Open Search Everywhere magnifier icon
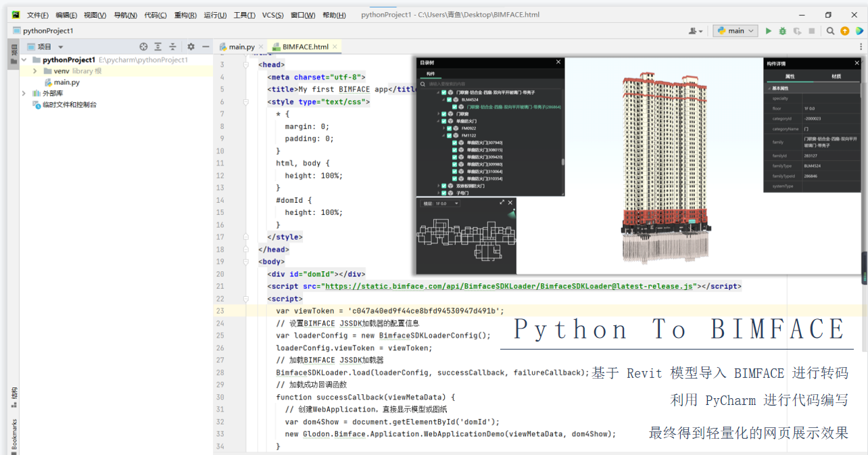Image resolution: width=868 pixels, height=455 pixels. click(830, 30)
